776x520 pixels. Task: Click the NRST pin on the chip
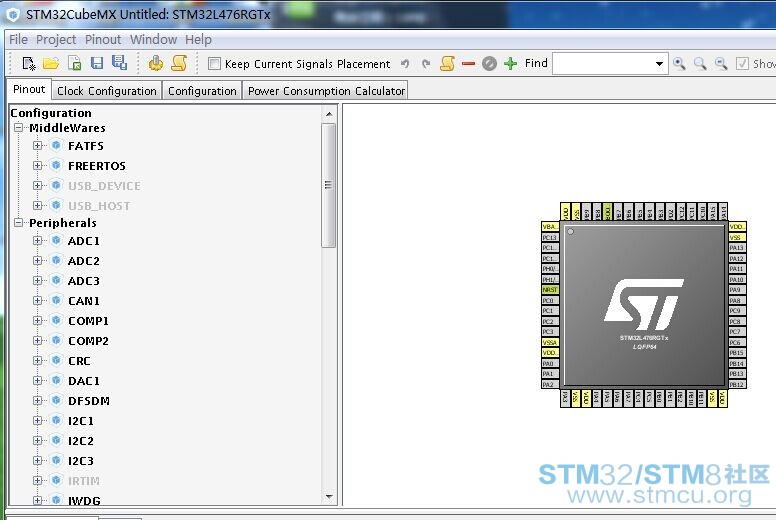point(550,290)
